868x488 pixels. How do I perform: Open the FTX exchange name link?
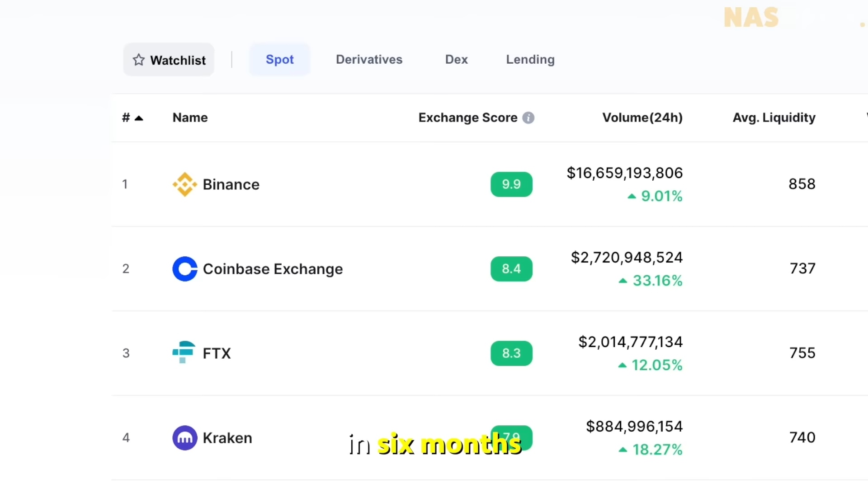[217, 353]
